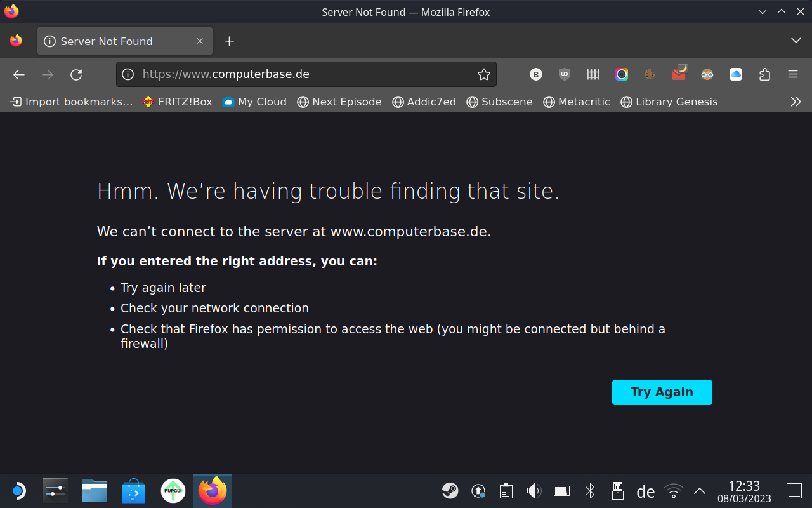
Task: Show the desktop with the taskbar button
Action: (794, 491)
